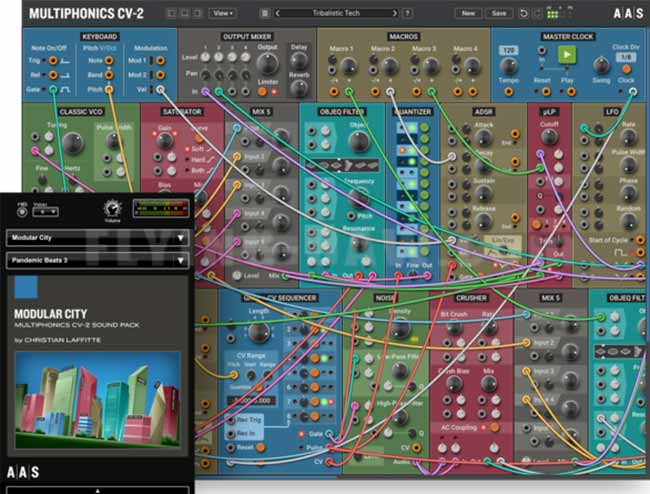
Task: Click the Volume knob in the player
Action: [x=112, y=209]
